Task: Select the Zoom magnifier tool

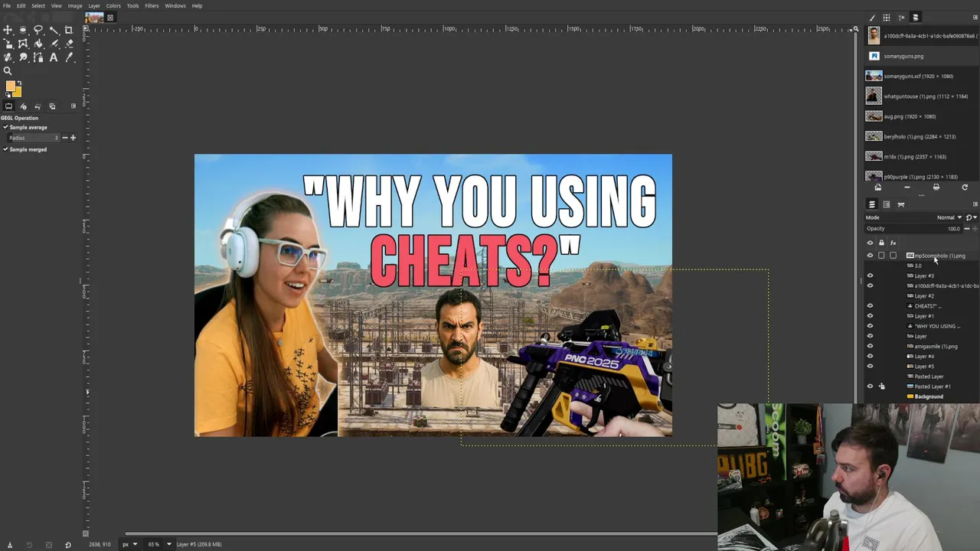Action: click(x=8, y=70)
